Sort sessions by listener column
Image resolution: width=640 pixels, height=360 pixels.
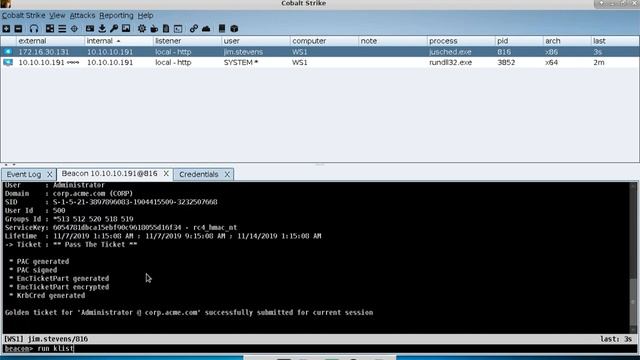coord(187,41)
